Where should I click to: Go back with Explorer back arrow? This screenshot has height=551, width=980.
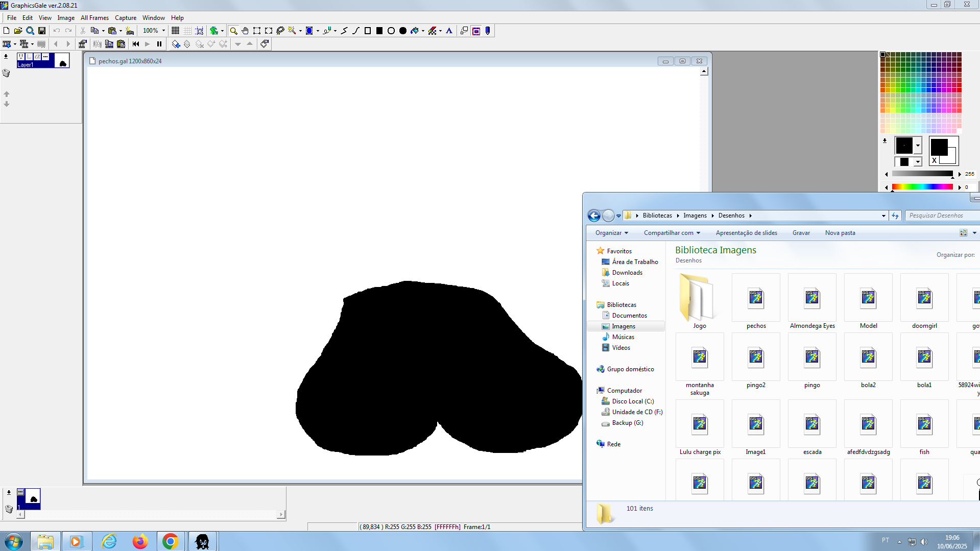pyautogui.click(x=594, y=215)
